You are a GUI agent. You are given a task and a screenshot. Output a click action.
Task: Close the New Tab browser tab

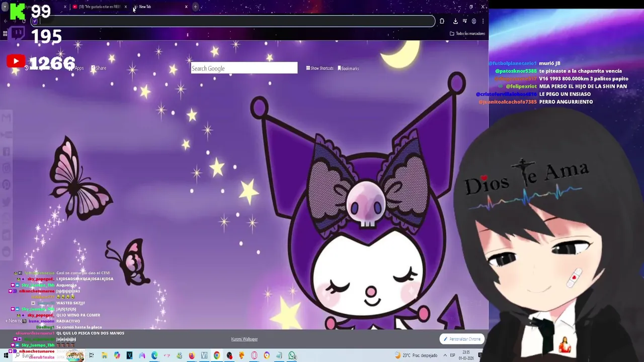186,7
